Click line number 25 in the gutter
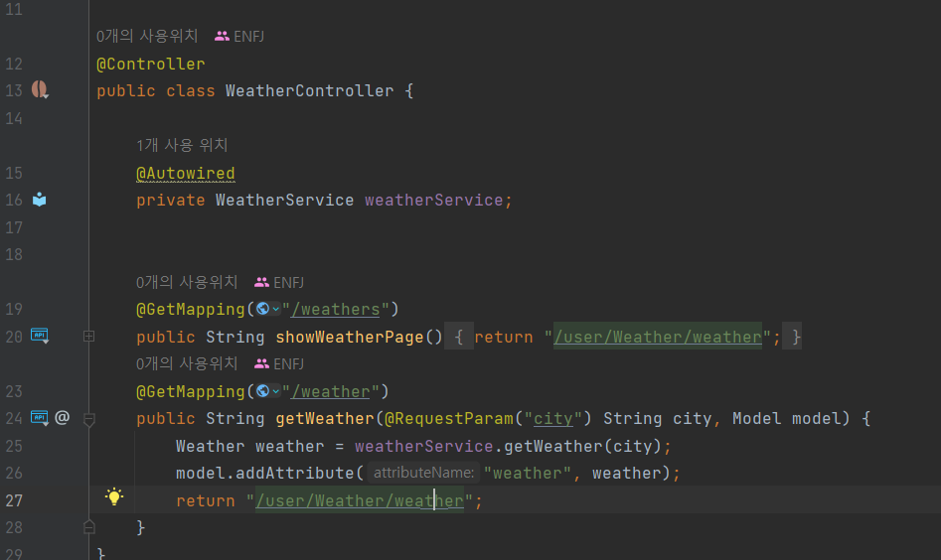The image size is (941, 560). (x=14, y=446)
